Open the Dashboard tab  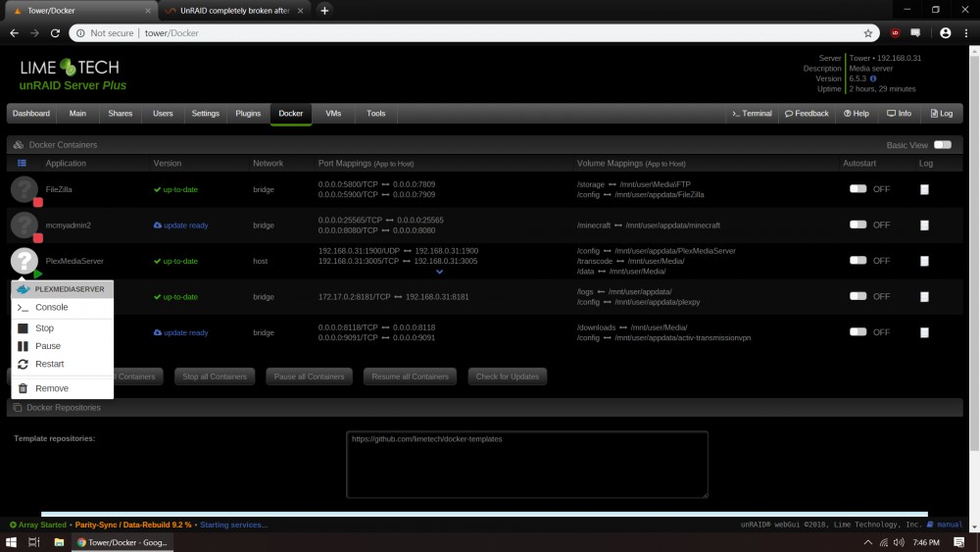pos(31,114)
